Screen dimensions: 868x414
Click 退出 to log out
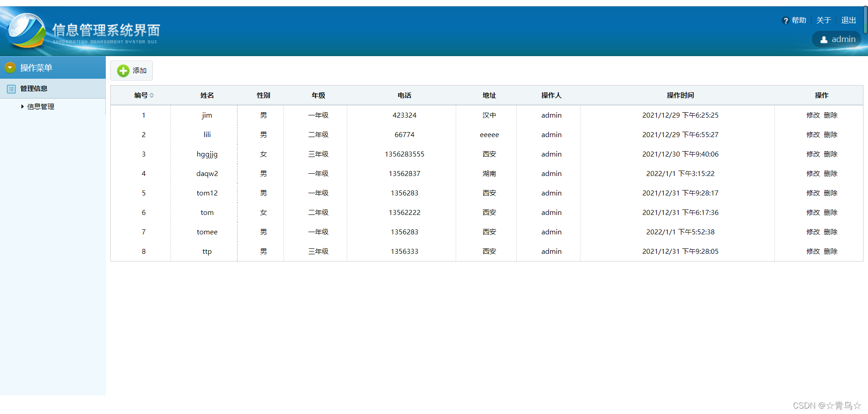click(x=849, y=20)
